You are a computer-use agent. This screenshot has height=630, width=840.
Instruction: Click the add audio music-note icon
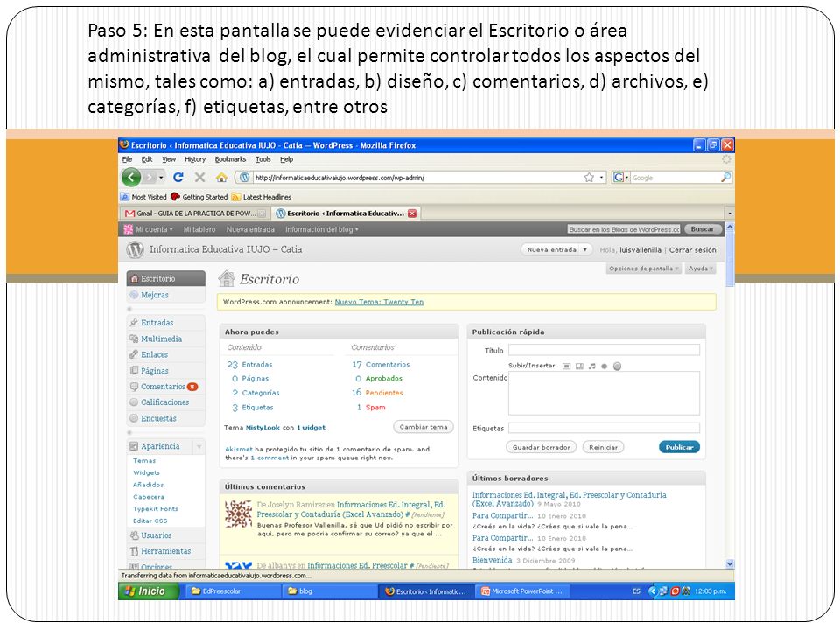(592, 367)
